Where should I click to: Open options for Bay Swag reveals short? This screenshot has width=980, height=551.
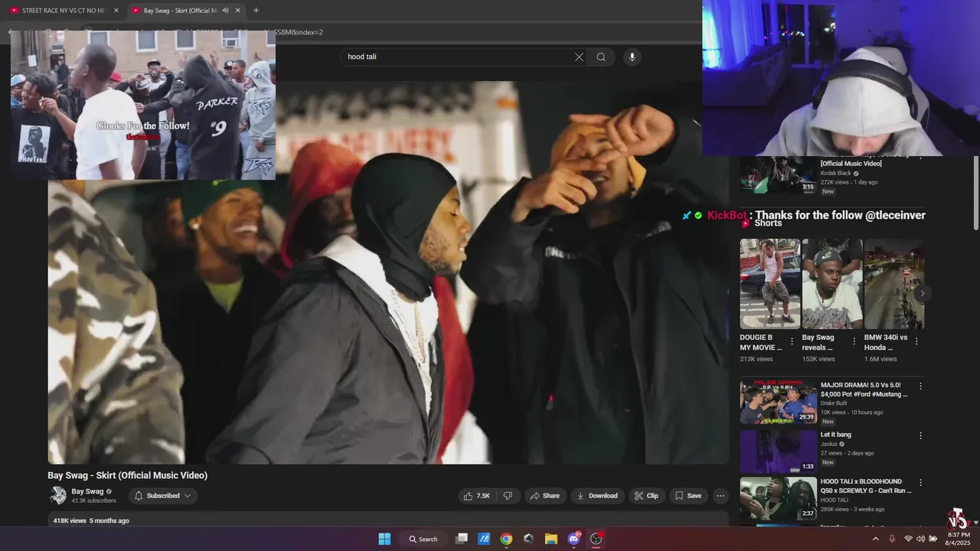coord(854,341)
